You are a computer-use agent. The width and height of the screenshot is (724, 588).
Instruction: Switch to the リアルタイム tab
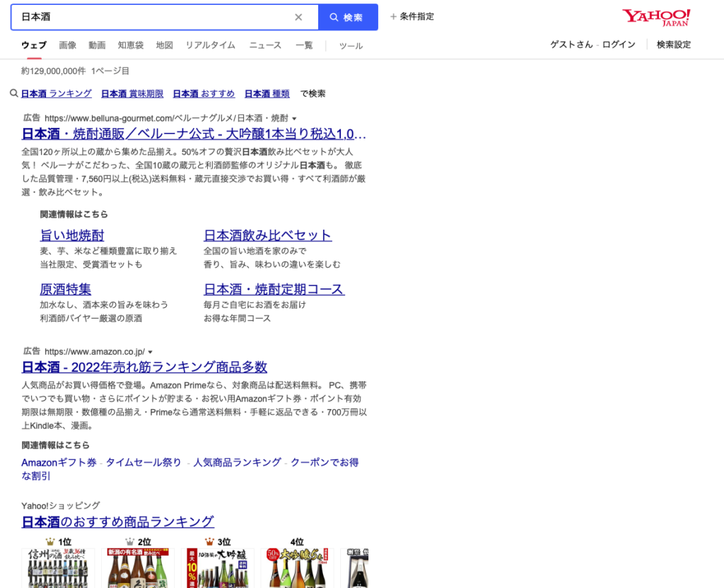pyautogui.click(x=211, y=45)
